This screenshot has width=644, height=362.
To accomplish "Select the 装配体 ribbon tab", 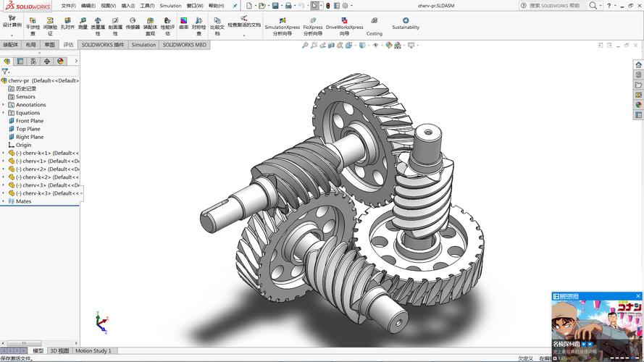I will [x=11, y=45].
